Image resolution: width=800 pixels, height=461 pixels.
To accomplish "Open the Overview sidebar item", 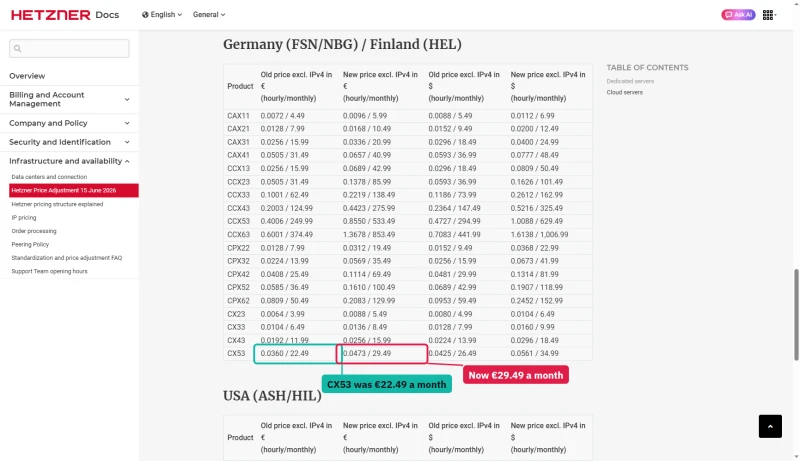I will point(27,76).
